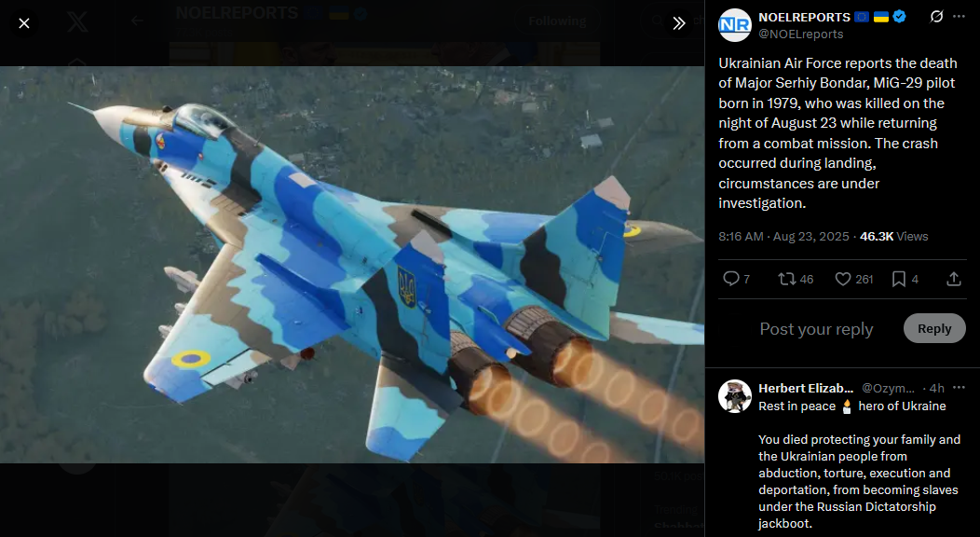The height and width of the screenshot is (537, 980).
Task: Click the dimmed back arrow behind viewer
Action: pos(137,21)
